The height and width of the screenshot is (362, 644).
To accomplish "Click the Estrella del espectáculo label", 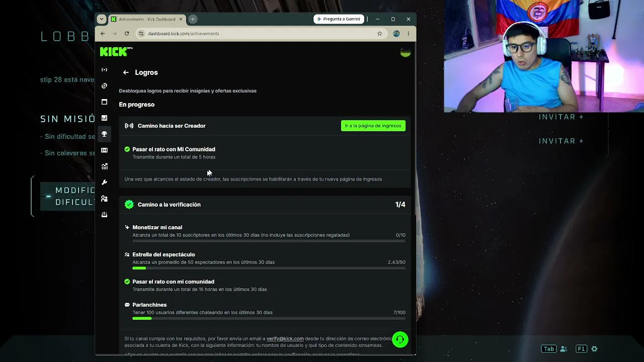I will (164, 254).
